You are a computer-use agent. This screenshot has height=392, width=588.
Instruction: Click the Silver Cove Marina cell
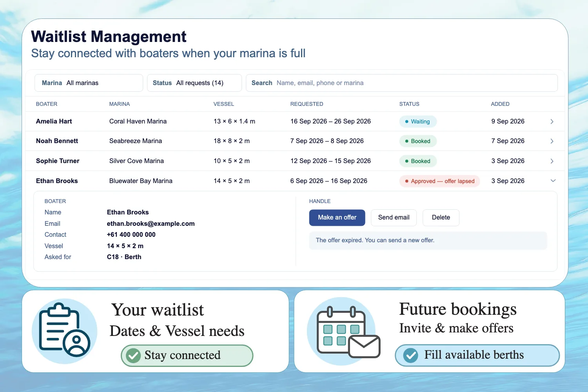(136, 161)
